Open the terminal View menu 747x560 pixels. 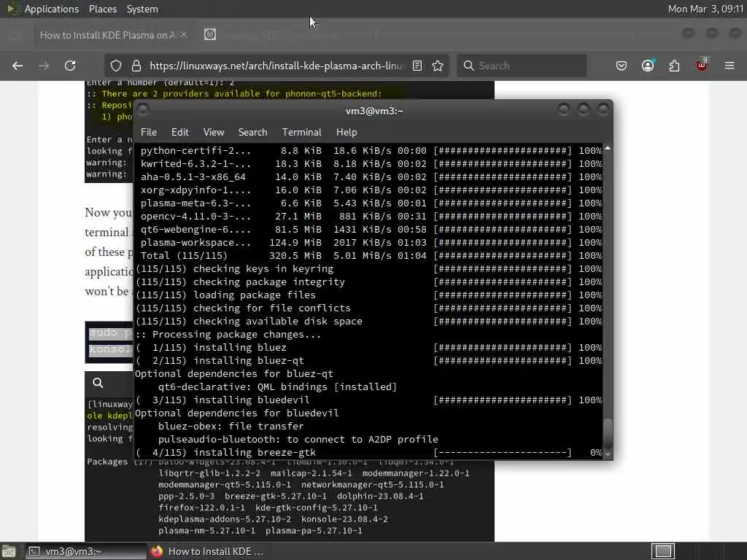click(214, 133)
